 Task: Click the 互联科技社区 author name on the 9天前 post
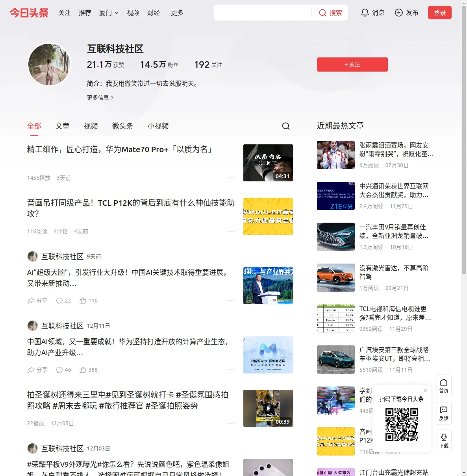tap(63, 256)
